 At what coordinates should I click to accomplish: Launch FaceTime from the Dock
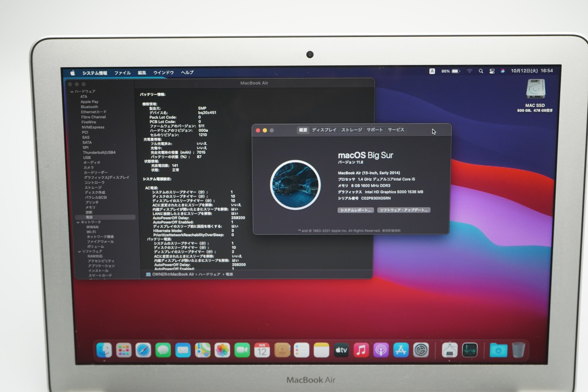coord(242,350)
